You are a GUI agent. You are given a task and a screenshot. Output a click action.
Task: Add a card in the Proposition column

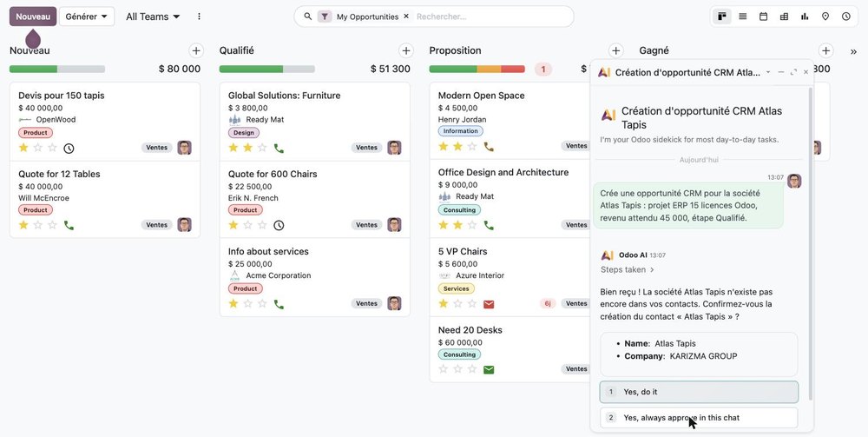[x=616, y=51]
